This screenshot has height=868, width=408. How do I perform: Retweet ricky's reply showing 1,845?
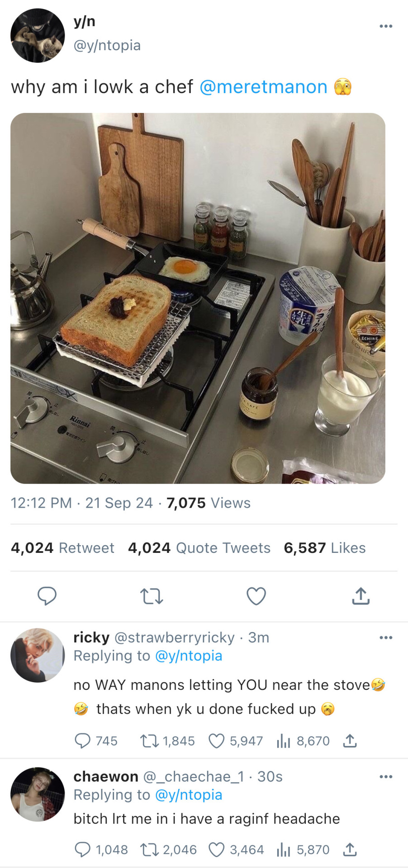pyautogui.click(x=167, y=741)
